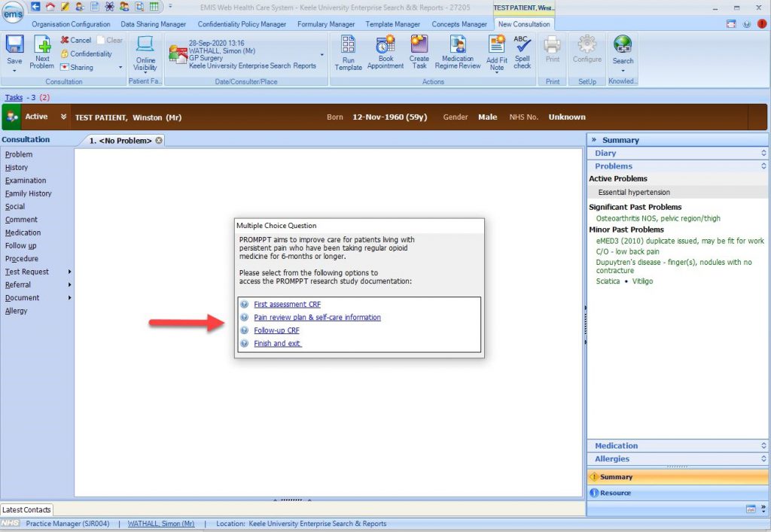The image size is (771, 532).
Task: Expand the Medication section in Summary panel
Action: point(763,445)
